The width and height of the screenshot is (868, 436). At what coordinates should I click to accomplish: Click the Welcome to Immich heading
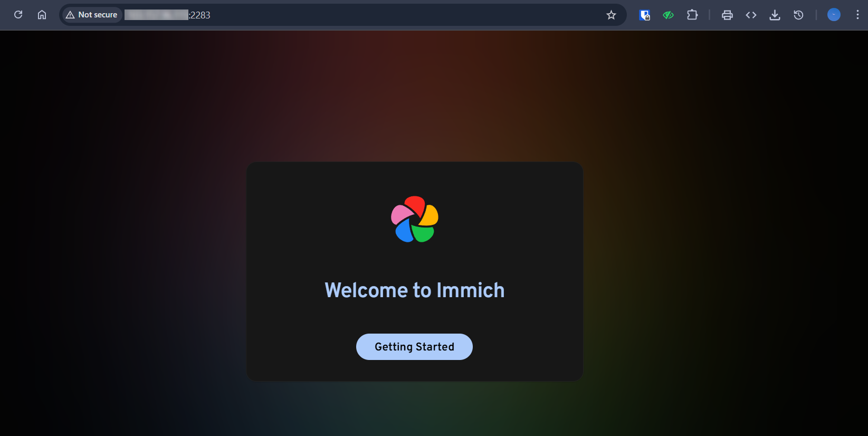(x=415, y=290)
